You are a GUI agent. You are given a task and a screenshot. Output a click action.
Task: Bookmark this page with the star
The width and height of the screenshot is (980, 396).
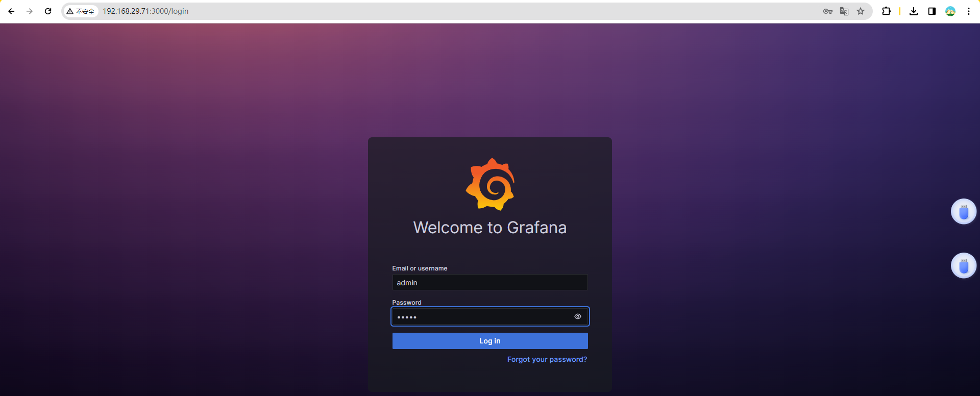coord(861,11)
